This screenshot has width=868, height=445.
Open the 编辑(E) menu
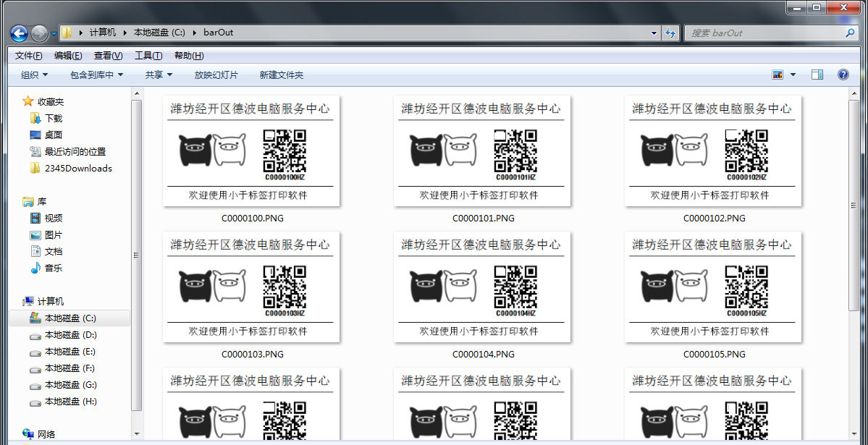pos(68,55)
